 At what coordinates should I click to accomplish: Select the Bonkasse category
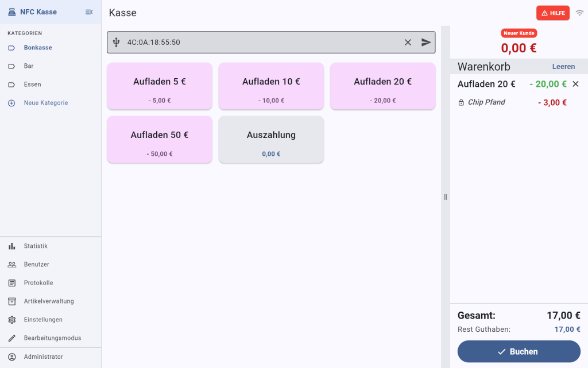click(51, 48)
